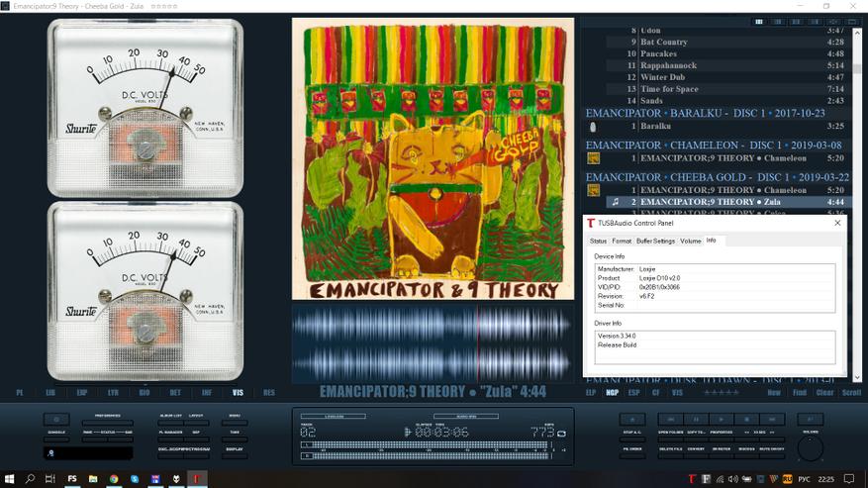The image size is (868, 488).
Task: Click the eject/open button above Stop A.C.
Action: [632, 419]
